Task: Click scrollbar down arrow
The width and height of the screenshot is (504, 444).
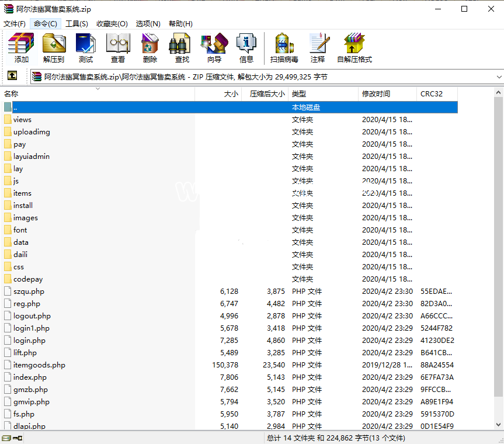Action: click(x=498, y=425)
